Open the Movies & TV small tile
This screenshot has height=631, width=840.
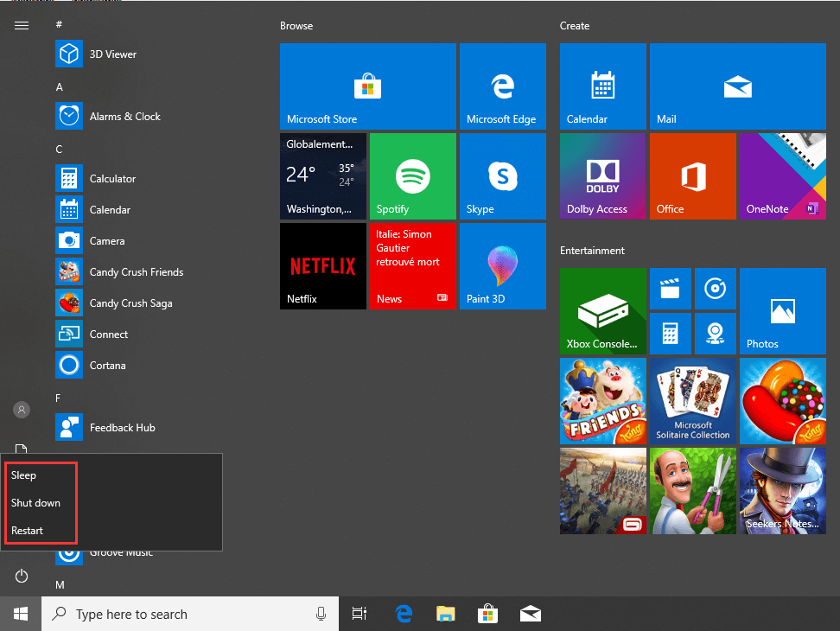tap(670, 289)
